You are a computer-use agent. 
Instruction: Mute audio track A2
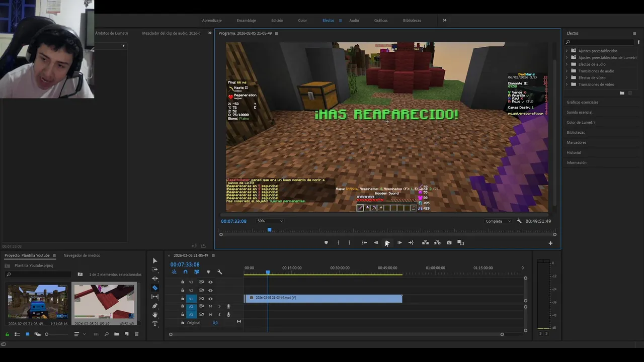(210, 306)
